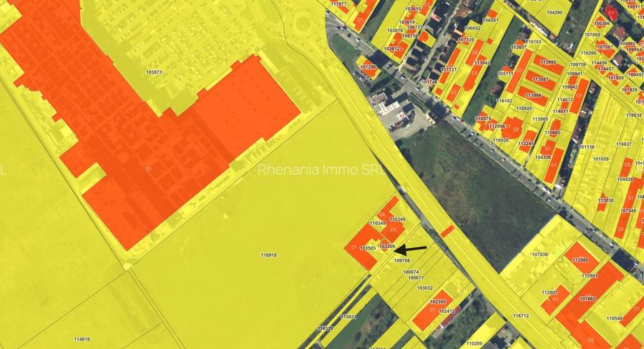Click parcel number 116926
This screenshot has height=349, width=644.
(501, 140)
